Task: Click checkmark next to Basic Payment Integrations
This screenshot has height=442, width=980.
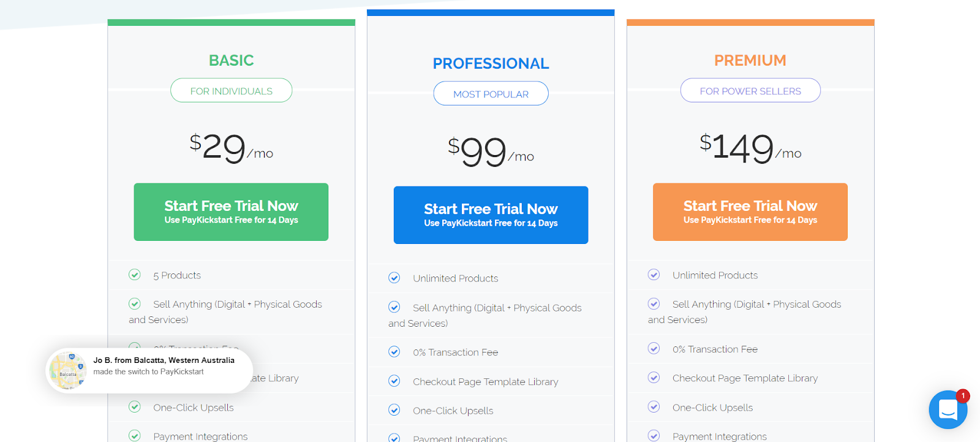Action: [135, 435]
